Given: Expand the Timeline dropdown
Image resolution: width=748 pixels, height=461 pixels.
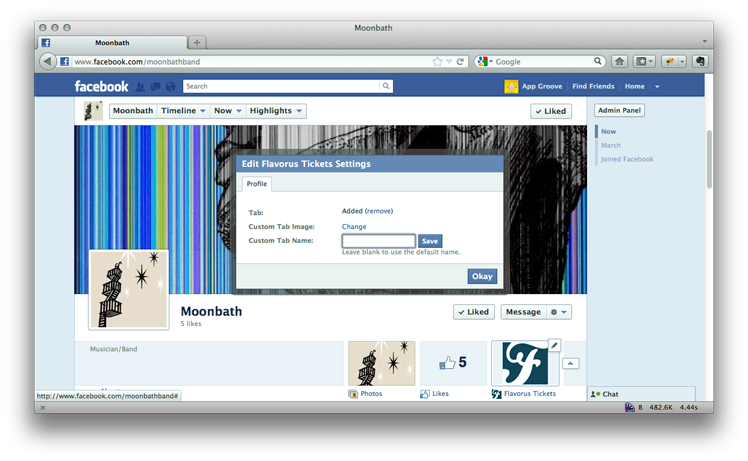Looking at the screenshot, I should coord(183,111).
